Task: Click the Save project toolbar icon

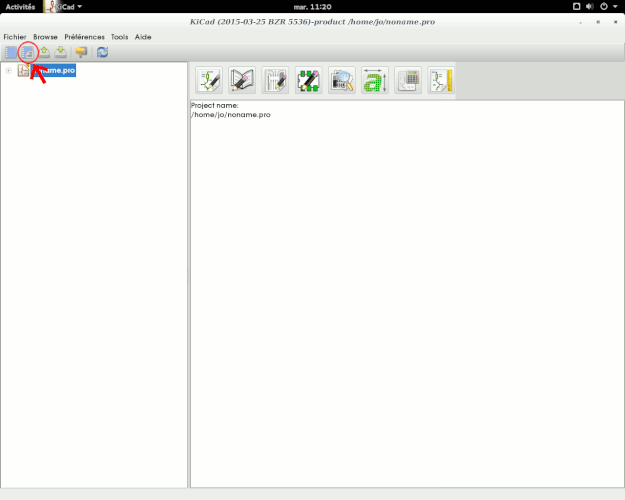Action: [61, 52]
